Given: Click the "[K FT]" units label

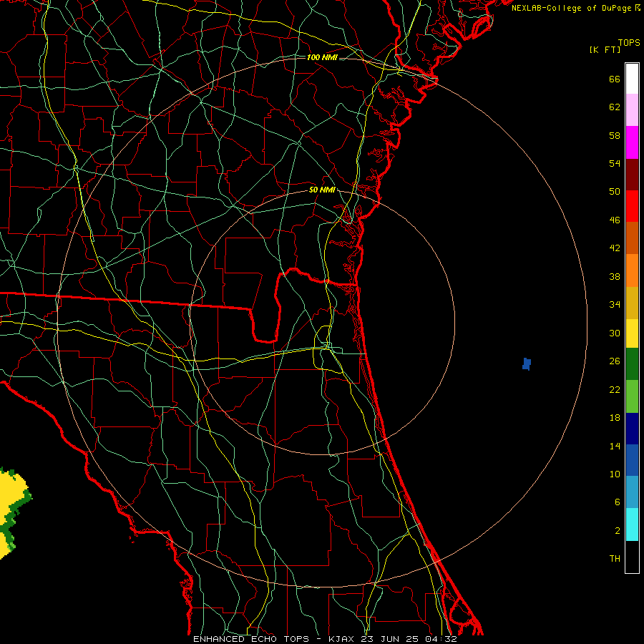Looking at the screenshot, I should tap(605, 50).
